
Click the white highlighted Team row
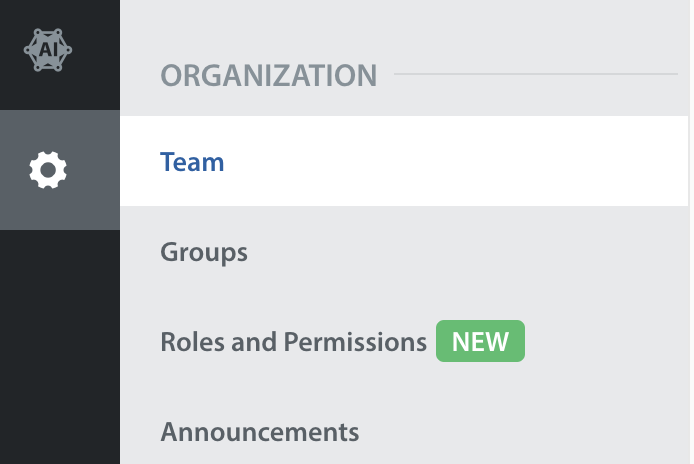[x=404, y=161]
